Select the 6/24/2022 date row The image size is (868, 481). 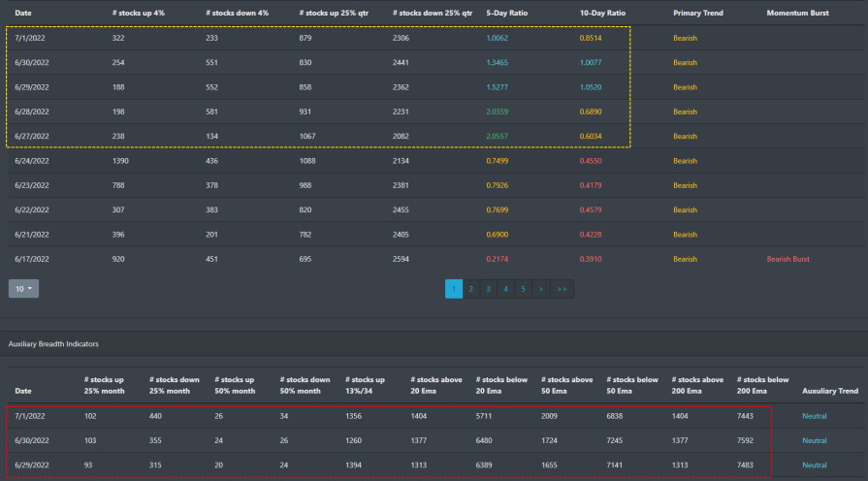32,161
